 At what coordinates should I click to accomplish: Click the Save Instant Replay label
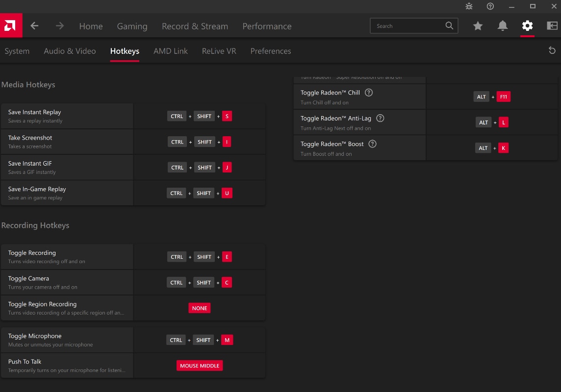pos(35,112)
